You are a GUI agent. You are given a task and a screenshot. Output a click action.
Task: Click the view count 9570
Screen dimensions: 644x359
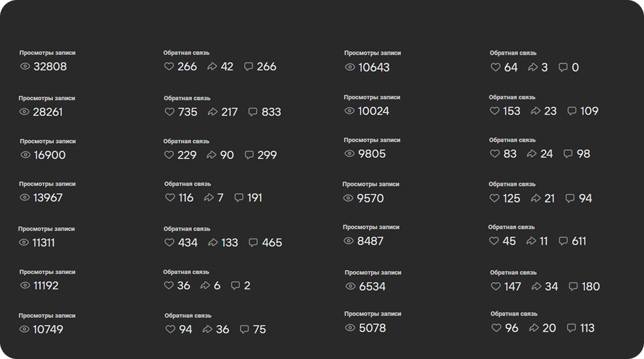(x=370, y=199)
